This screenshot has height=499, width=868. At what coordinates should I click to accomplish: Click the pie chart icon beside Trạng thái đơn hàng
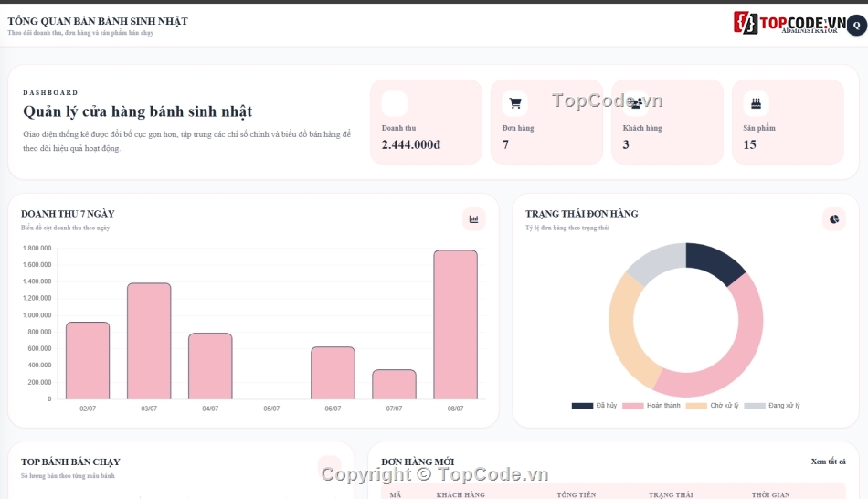click(x=834, y=219)
